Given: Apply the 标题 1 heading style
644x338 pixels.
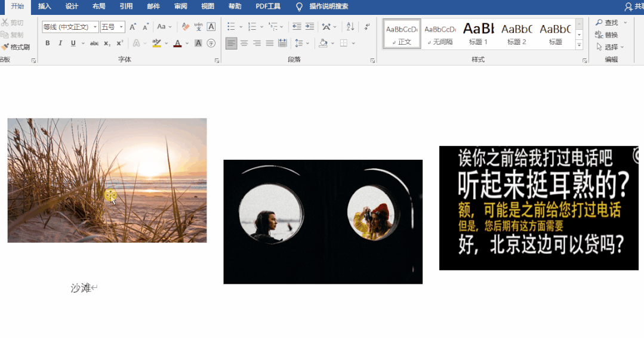Looking at the screenshot, I should tap(478, 33).
